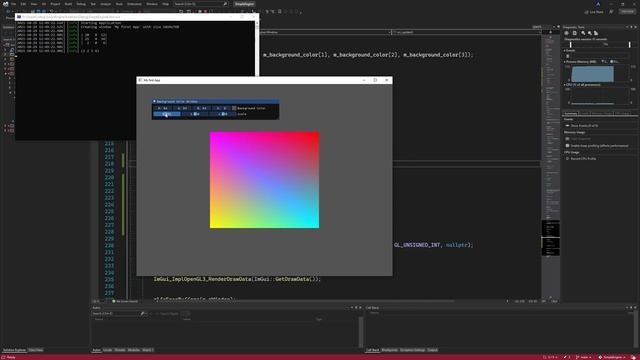
Task: Open the Class View tab
Action: (36, 350)
